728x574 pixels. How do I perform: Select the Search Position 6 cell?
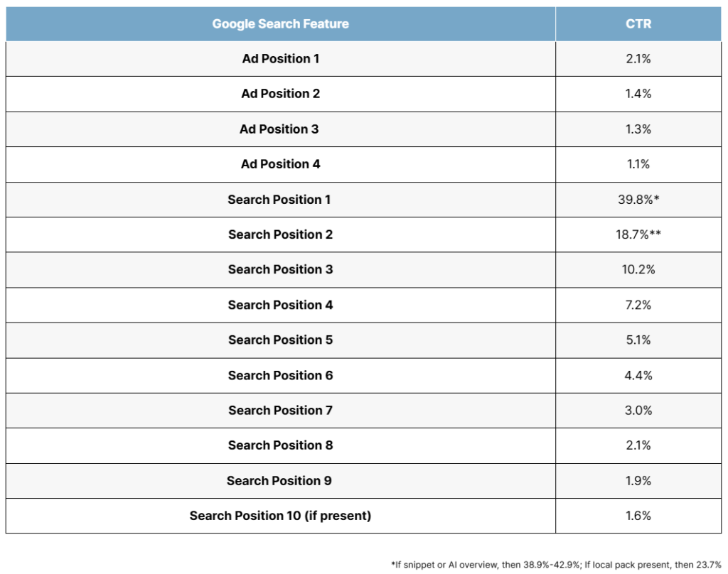(280, 375)
